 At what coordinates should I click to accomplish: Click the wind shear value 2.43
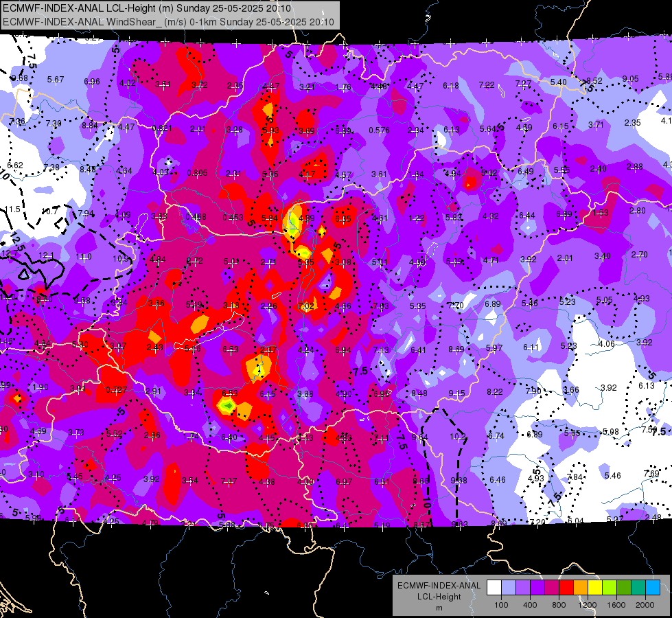(154, 347)
